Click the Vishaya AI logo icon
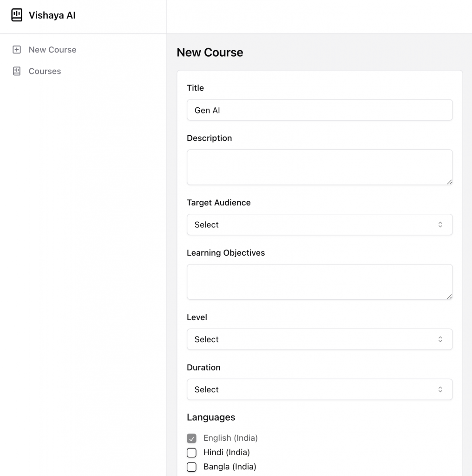472x476 pixels. click(17, 15)
